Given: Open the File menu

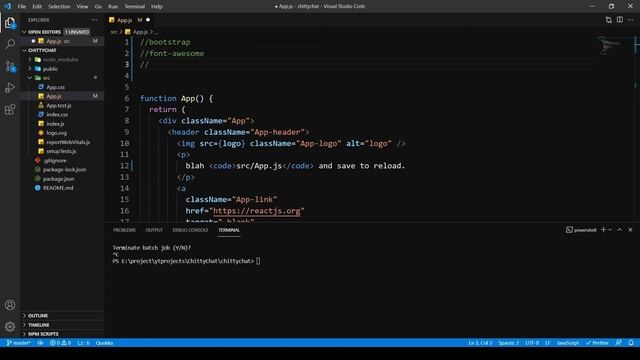Looking at the screenshot, I should pos(22,7).
